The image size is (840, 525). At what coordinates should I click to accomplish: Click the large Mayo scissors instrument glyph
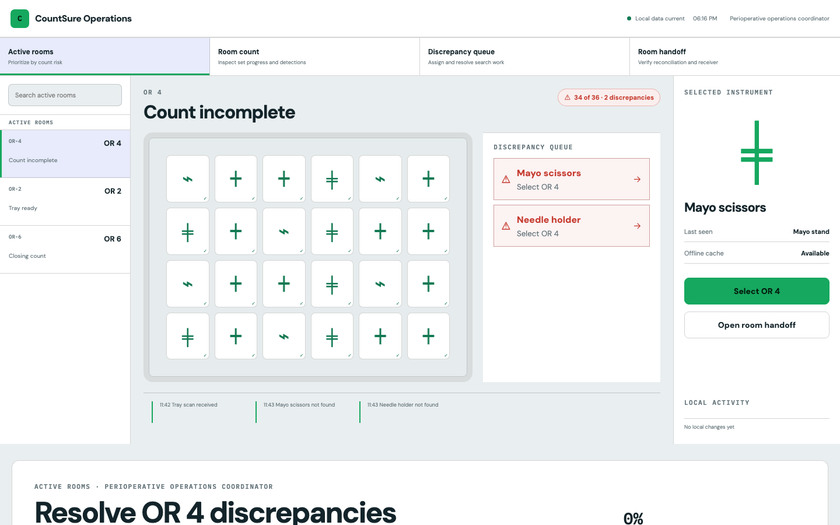click(756, 153)
